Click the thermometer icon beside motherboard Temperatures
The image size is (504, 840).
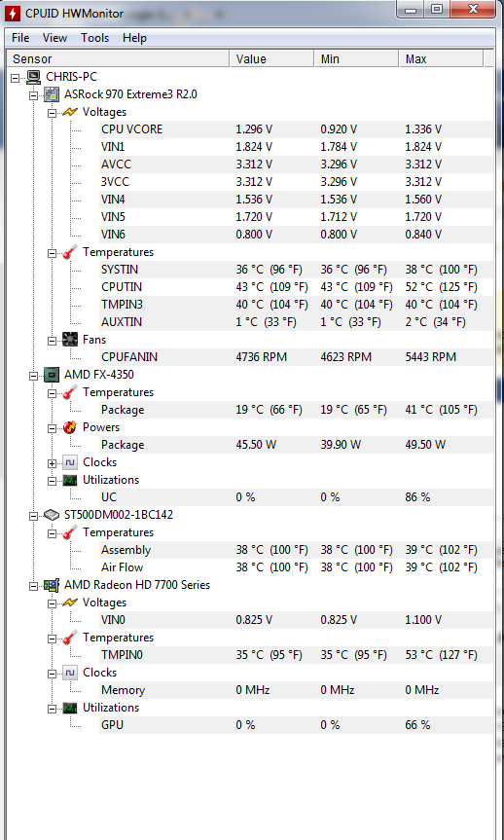point(70,252)
